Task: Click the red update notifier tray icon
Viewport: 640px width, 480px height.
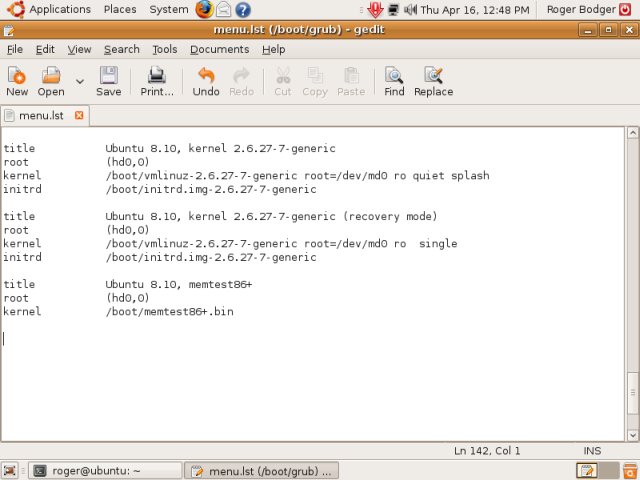Action: 375,9
